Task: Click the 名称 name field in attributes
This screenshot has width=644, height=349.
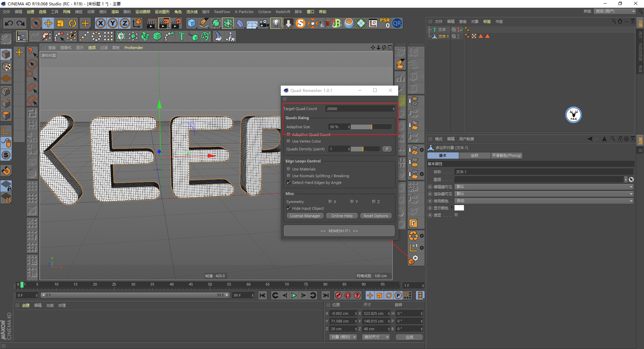Action: [544, 172]
